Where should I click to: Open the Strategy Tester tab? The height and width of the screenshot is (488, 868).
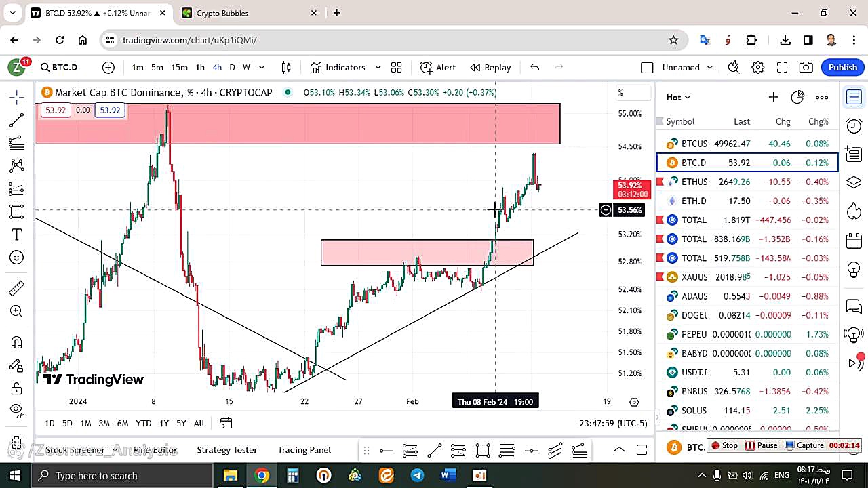pos(227,450)
